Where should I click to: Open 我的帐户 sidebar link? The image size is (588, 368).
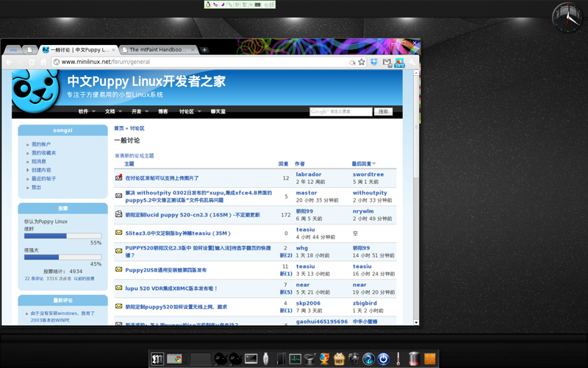(41, 144)
